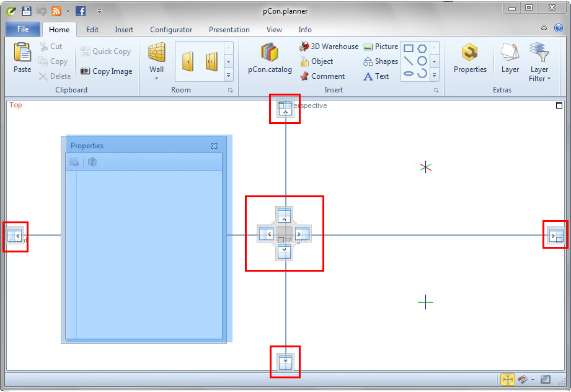Click the dock-to-top target at viewport top edge
Viewport: 571px width, 392px height.
click(285, 109)
